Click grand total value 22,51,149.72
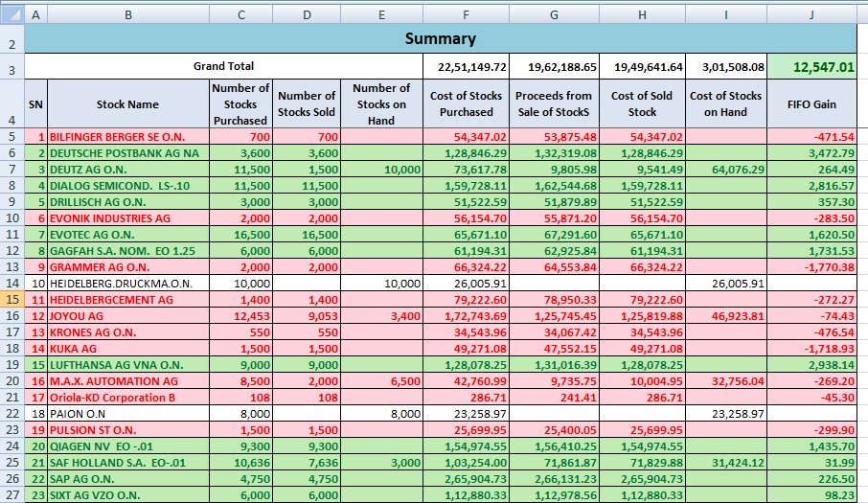Viewport: 868px width, 503px height. click(x=467, y=66)
